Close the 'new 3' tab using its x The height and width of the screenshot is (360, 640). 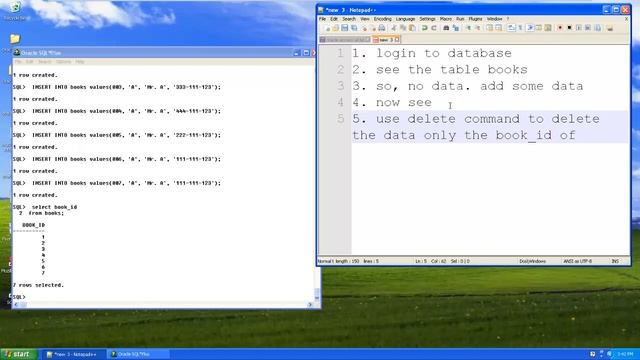[397, 40]
